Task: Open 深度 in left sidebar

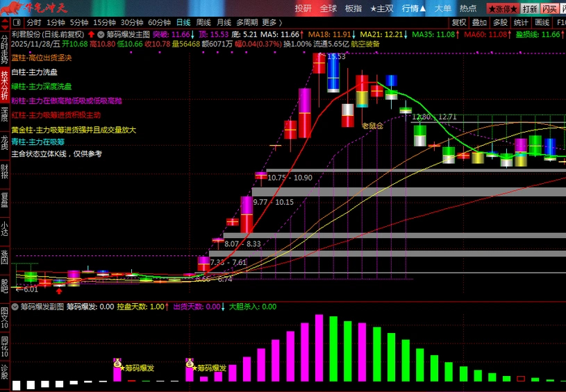Action: (4, 114)
